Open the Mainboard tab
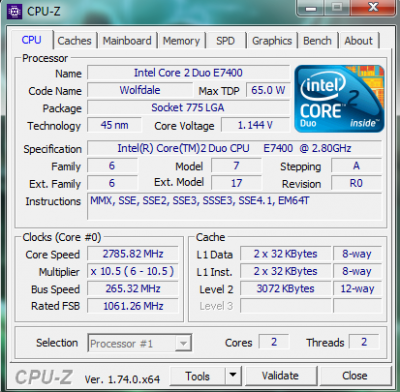This screenshot has width=400, height=392. coord(127,41)
